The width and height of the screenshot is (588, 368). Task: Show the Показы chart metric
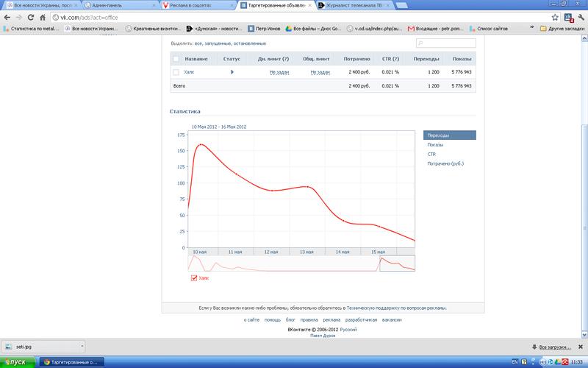[435, 144]
